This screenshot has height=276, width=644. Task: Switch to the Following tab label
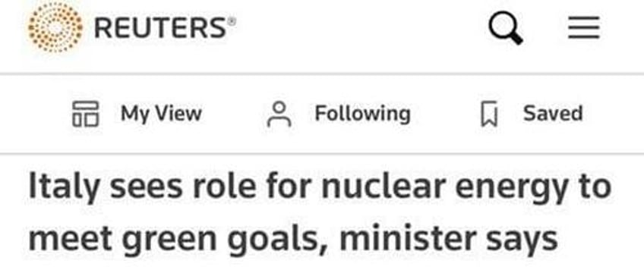[363, 114]
